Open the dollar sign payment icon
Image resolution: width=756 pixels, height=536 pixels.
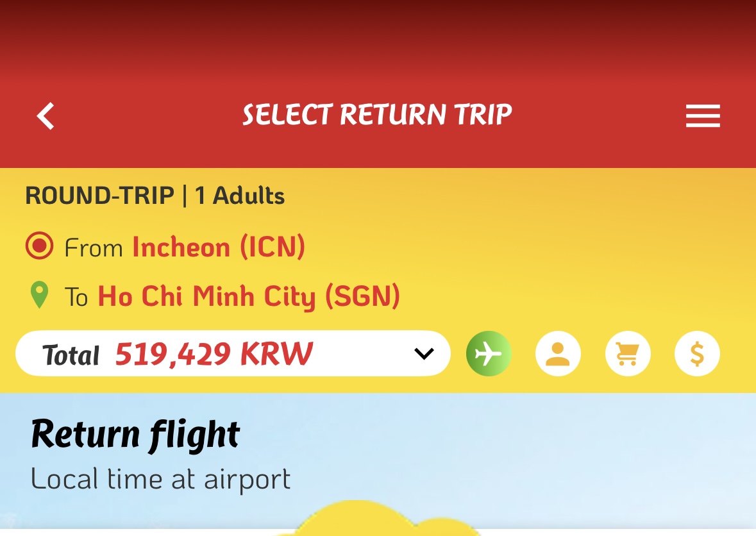point(697,353)
